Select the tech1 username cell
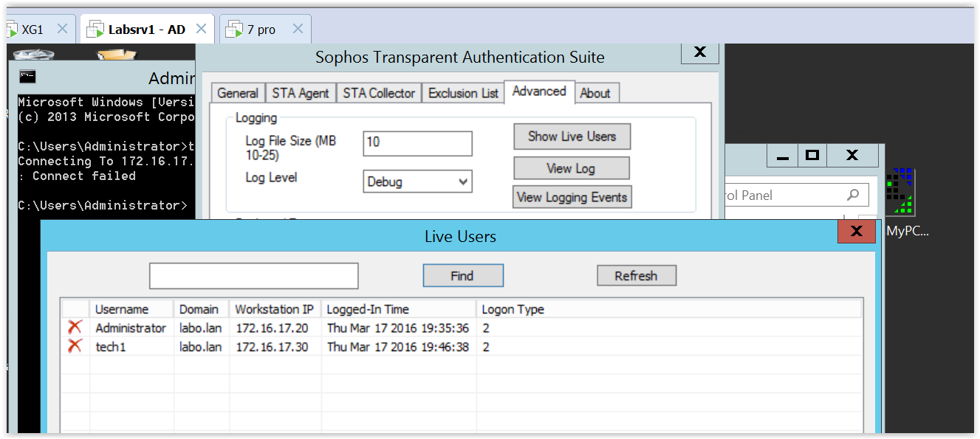This screenshot has width=980, height=439. (111, 347)
